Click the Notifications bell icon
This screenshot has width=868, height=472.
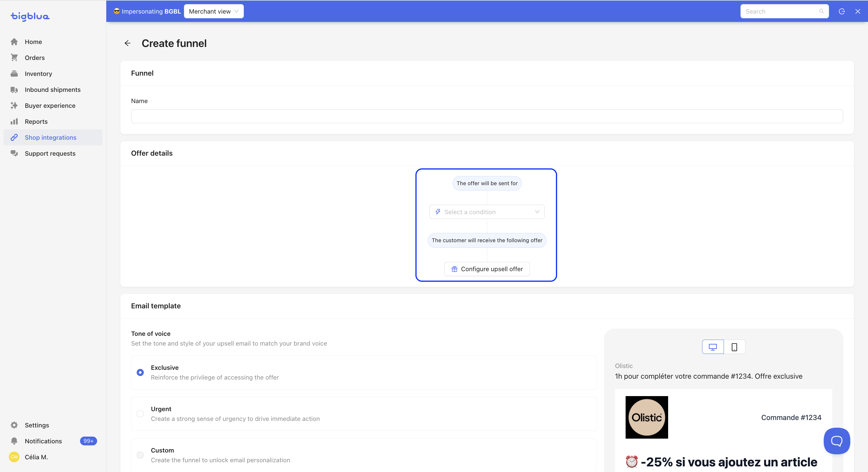[x=14, y=441]
